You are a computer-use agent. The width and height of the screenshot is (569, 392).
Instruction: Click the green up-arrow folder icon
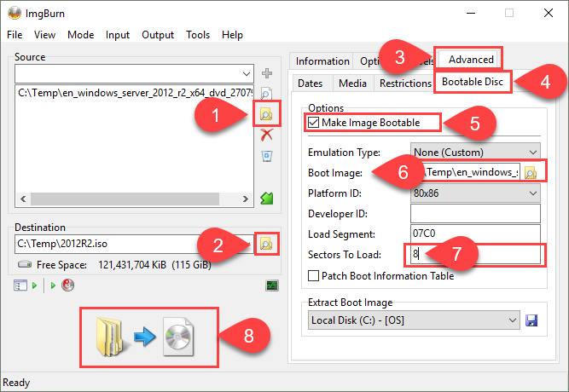(x=267, y=198)
